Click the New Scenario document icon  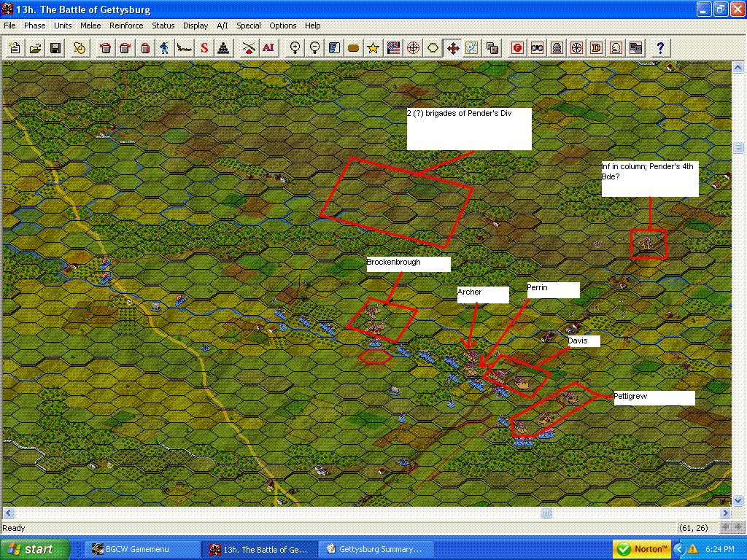(x=15, y=47)
